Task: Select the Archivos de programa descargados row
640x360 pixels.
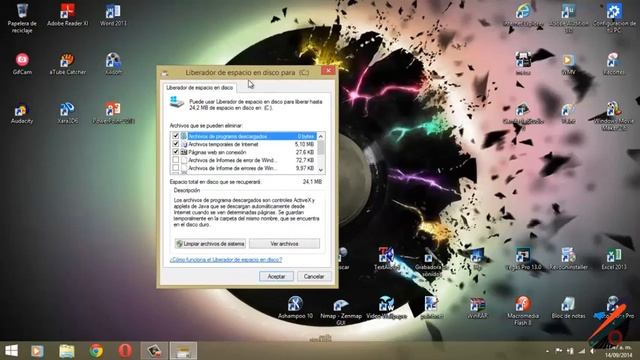Action: pyautogui.click(x=244, y=136)
